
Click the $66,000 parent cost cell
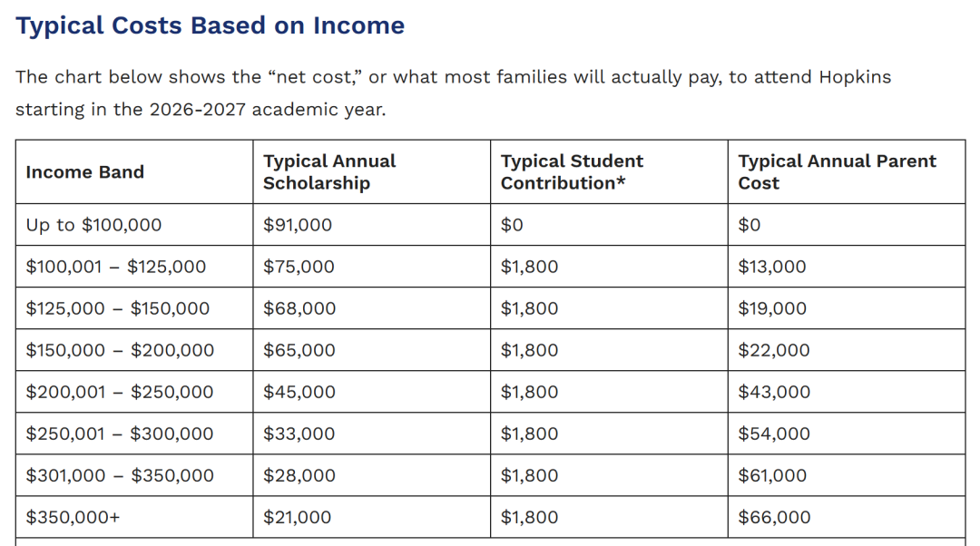coord(774,517)
